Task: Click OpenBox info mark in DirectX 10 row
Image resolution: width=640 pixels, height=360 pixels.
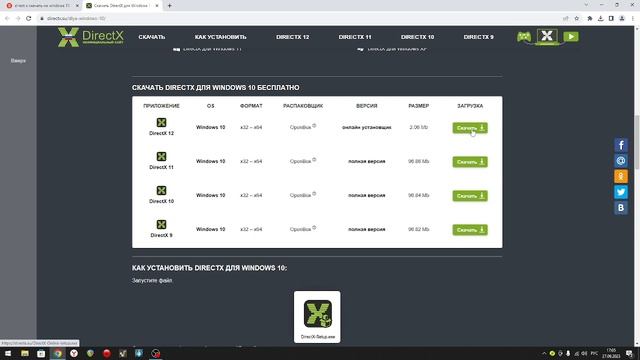Action: pos(314,193)
